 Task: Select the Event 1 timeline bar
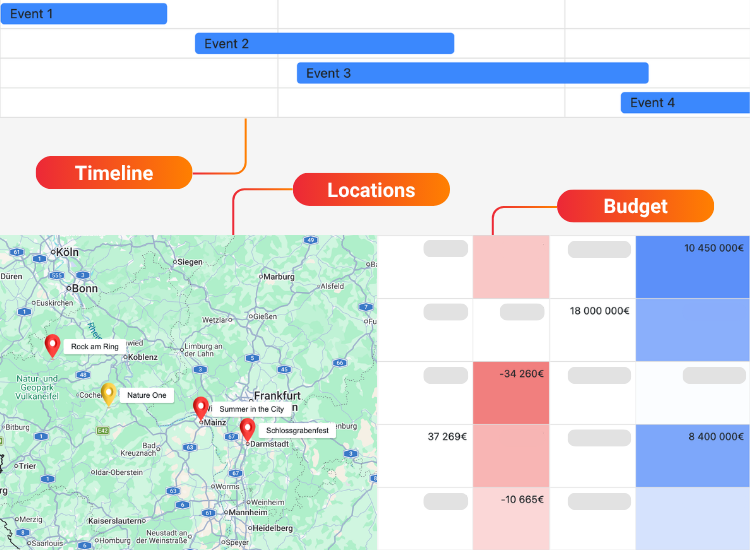click(84, 14)
